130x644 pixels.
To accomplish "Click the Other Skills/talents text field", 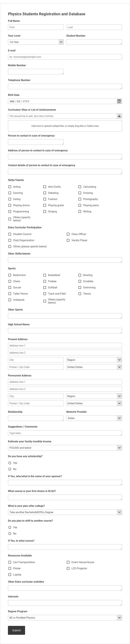I will click(65, 260).
